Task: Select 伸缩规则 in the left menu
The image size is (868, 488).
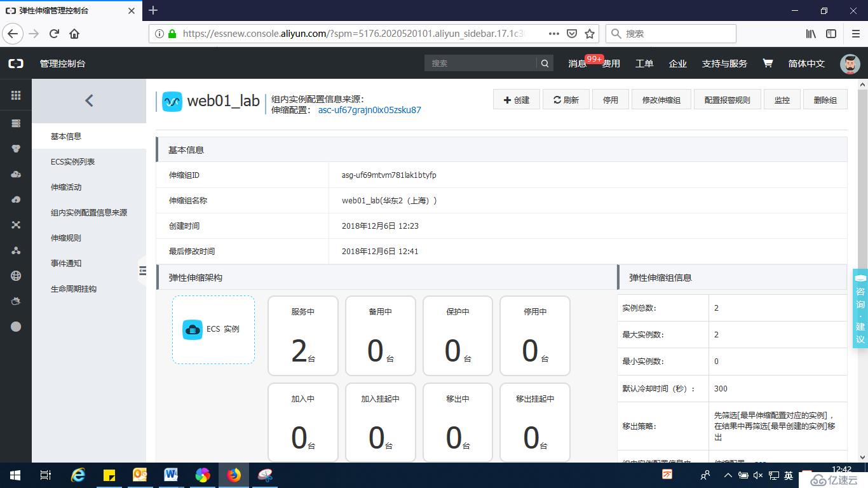Action: [89, 238]
